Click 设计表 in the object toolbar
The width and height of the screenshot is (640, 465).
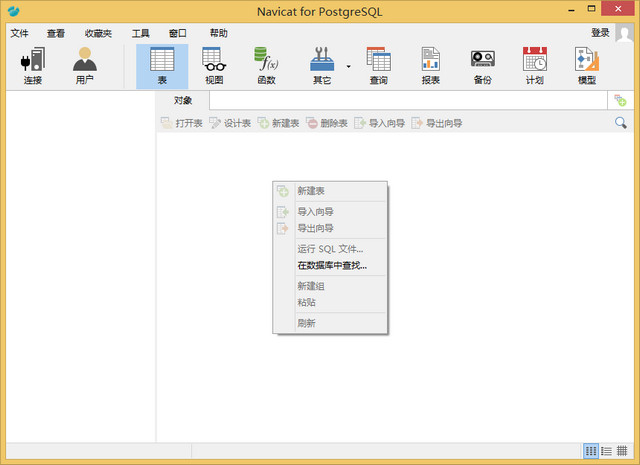point(230,123)
